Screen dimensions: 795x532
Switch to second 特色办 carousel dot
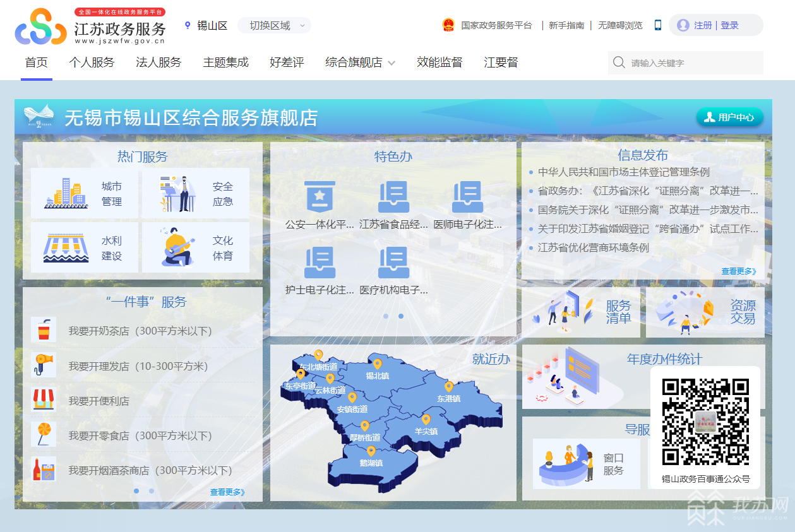pyautogui.click(x=401, y=316)
